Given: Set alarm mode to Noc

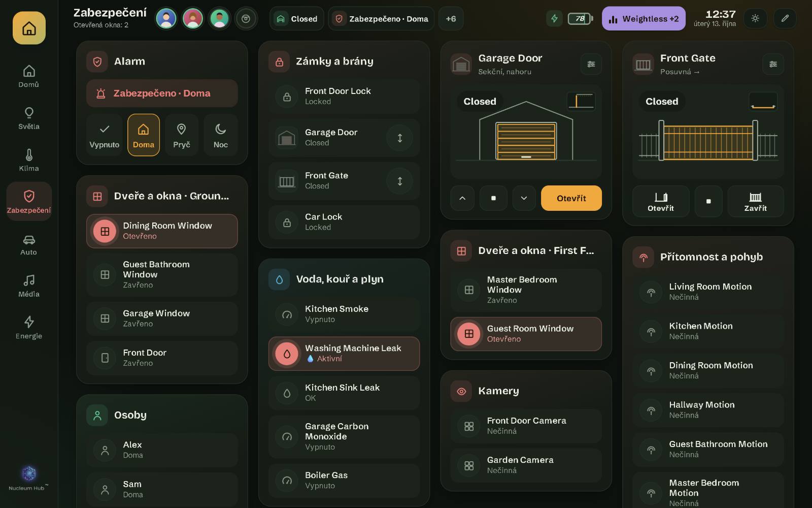Looking at the screenshot, I should point(221,135).
